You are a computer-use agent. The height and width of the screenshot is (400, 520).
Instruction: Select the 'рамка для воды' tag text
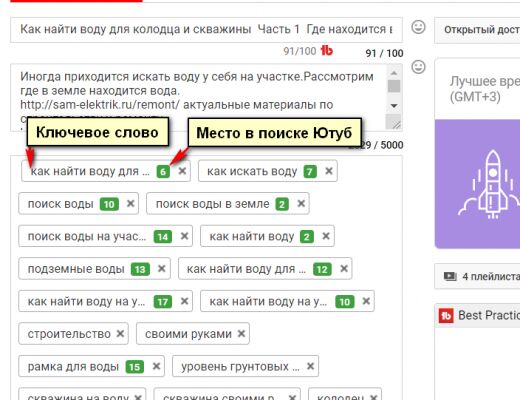pos(73,366)
